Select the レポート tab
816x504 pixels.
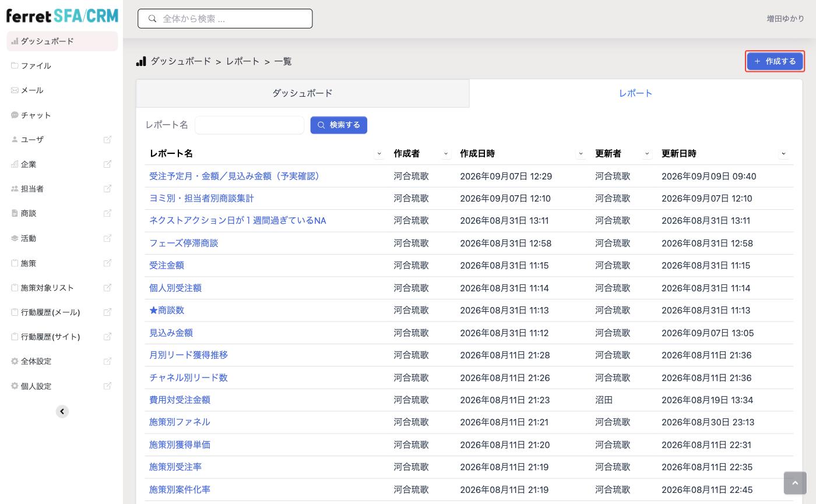coord(636,93)
